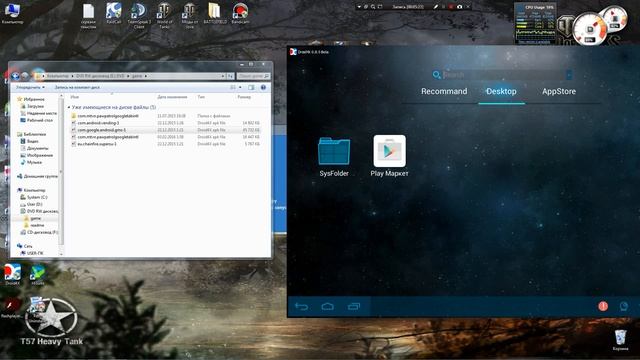Sort by the Размер column header
This screenshot has width=640, height=360.
click(244, 97)
